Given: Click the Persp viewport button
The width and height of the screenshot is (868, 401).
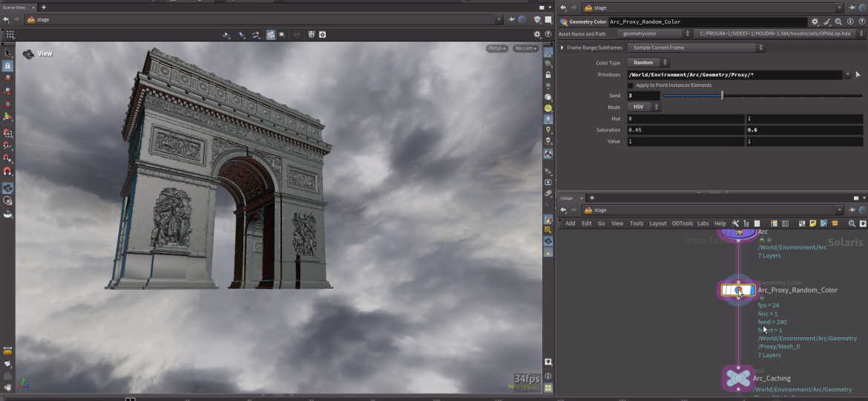Looking at the screenshot, I should click(x=497, y=48).
